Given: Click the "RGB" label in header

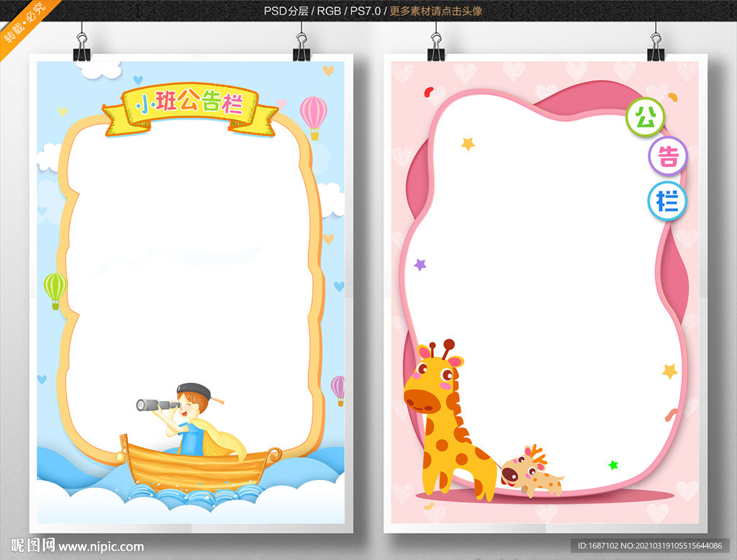Looking at the screenshot, I should click(329, 11).
